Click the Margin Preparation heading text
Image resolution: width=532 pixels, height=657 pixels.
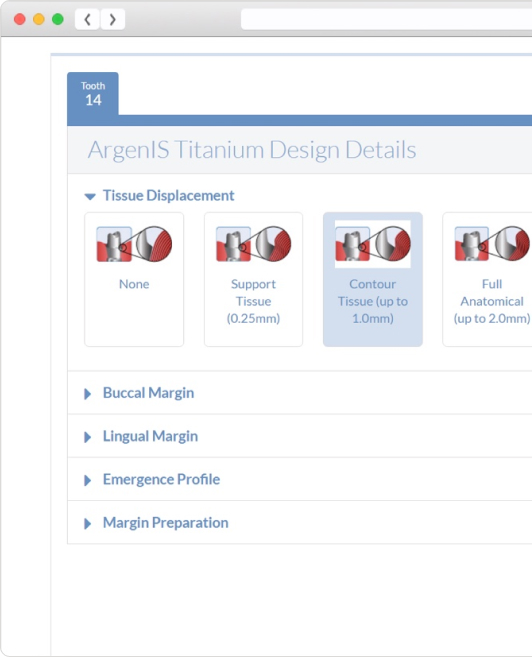[165, 523]
